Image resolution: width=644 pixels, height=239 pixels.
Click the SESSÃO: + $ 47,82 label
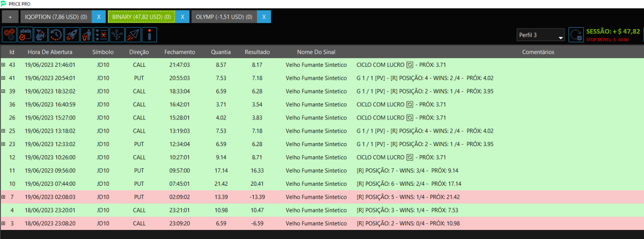pyautogui.click(x=613, y=31)
